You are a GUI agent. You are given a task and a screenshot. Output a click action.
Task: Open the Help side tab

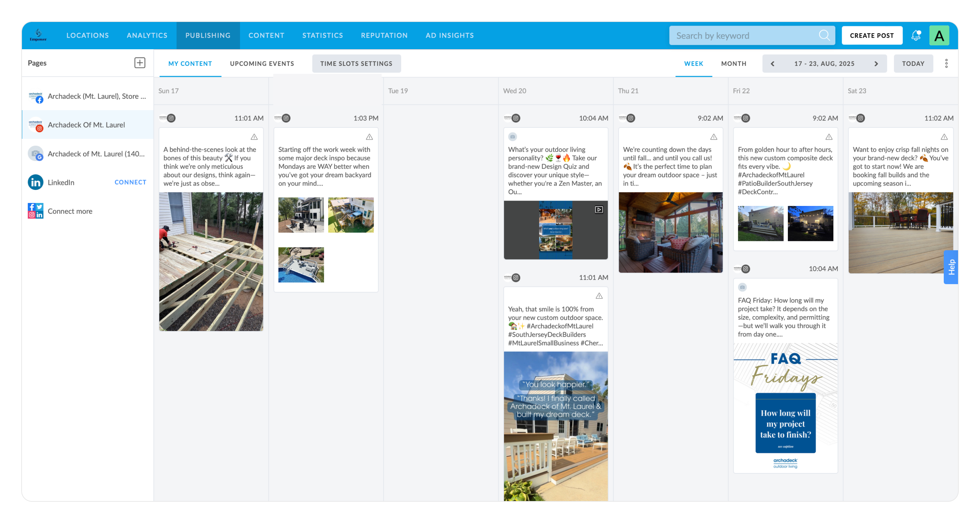[x=951, y=267]
